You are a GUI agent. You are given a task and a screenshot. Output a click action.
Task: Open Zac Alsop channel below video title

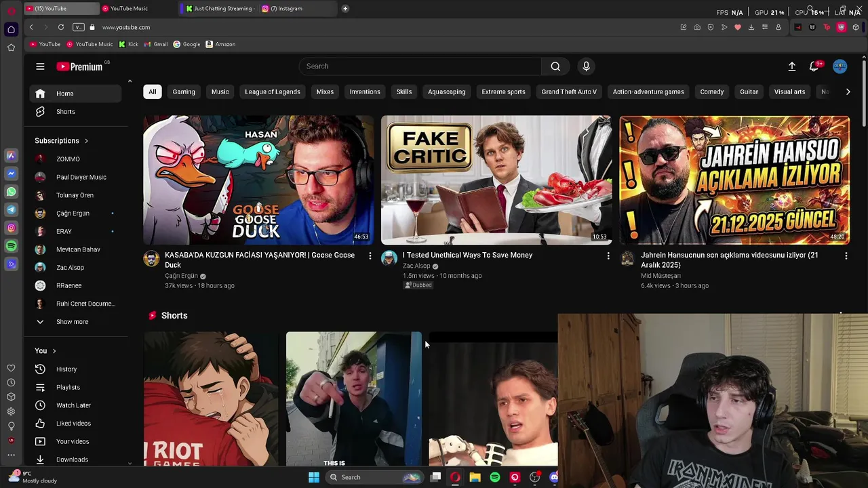pyautogui.click(x=416, y=266)
